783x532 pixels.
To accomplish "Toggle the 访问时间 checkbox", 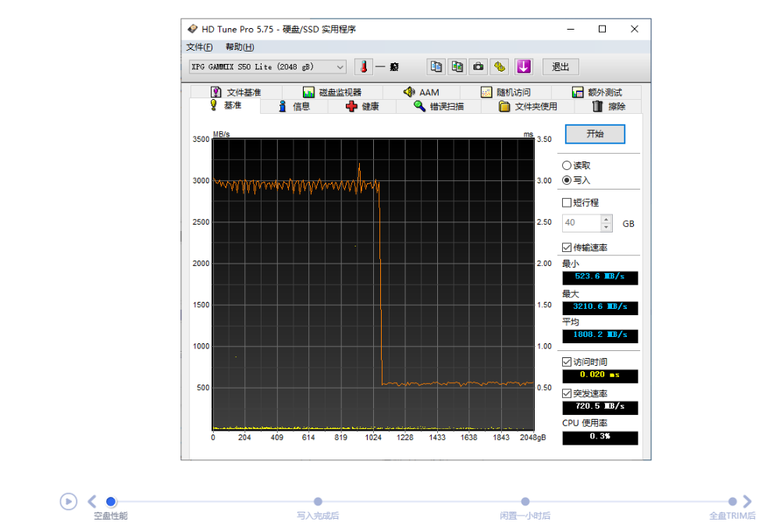I will point(567,362).
